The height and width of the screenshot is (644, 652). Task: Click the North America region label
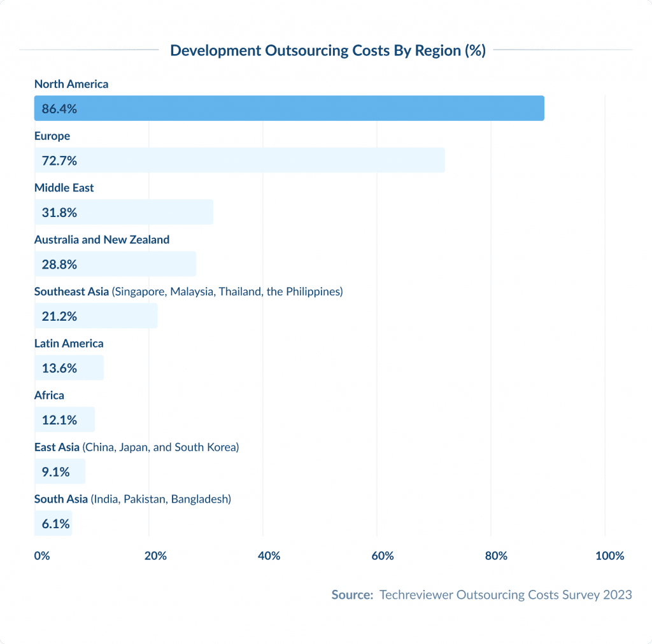(71, 84)
